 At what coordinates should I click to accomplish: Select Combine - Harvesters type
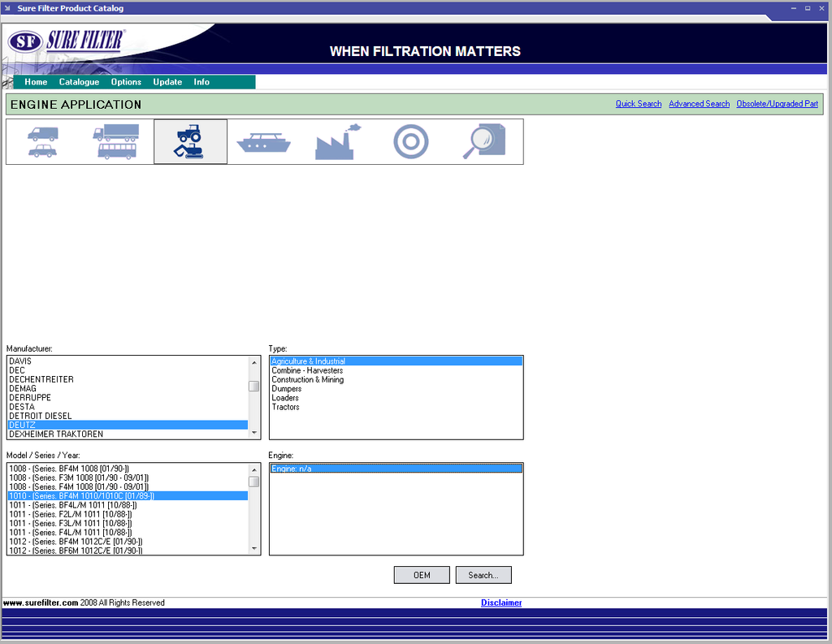coord(396,370)
